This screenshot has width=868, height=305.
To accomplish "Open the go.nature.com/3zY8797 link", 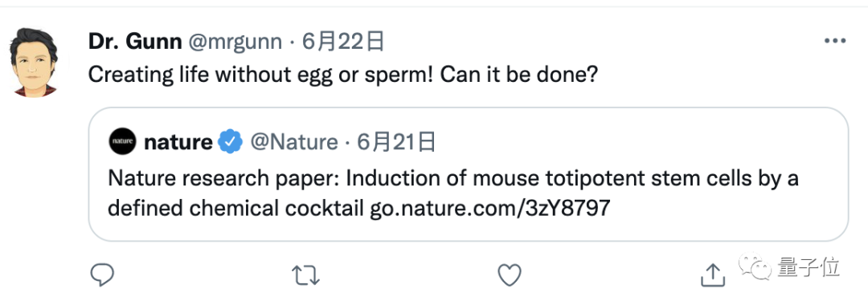I will (490, 209).
